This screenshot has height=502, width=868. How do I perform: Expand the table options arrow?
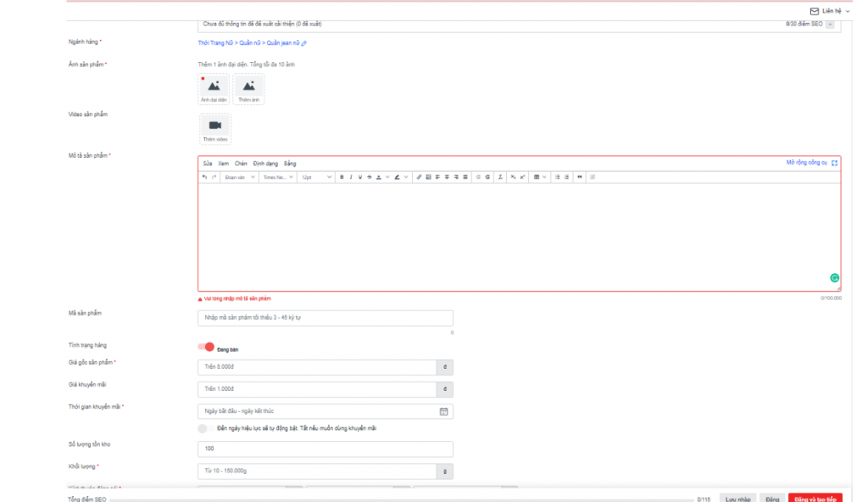[545, 177]
